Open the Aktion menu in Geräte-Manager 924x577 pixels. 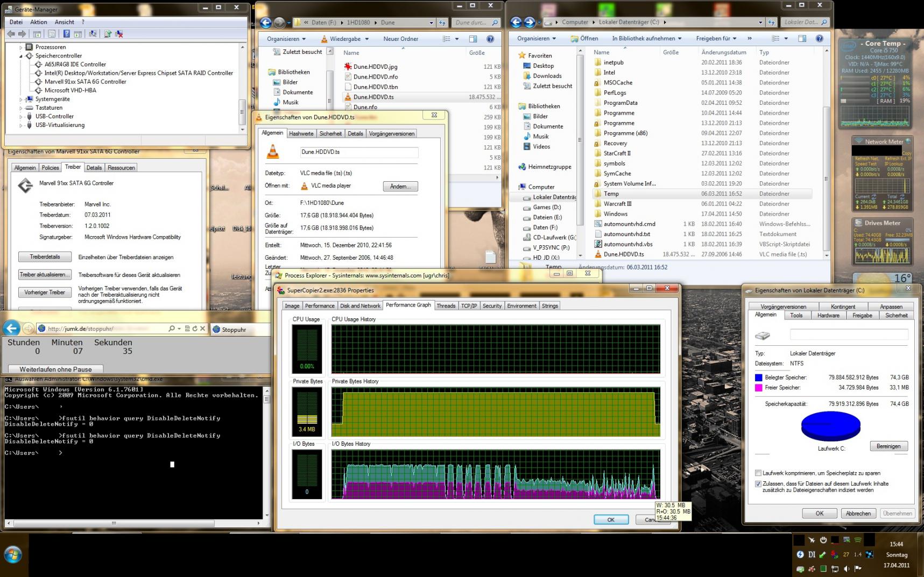(39, 22)
